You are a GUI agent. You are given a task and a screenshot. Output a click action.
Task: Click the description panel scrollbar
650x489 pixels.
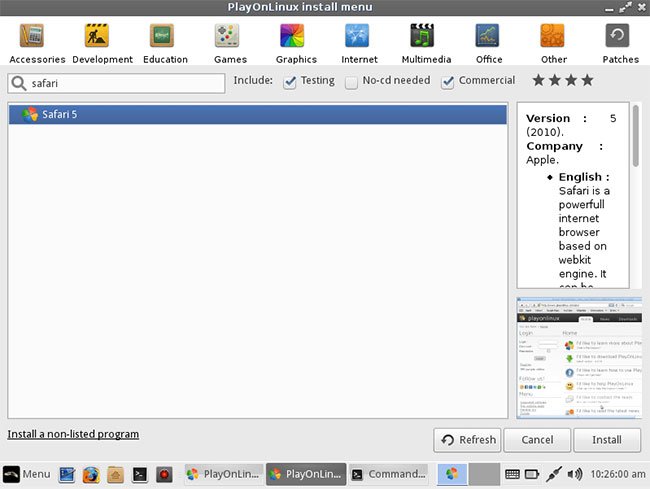pos(636,136)
